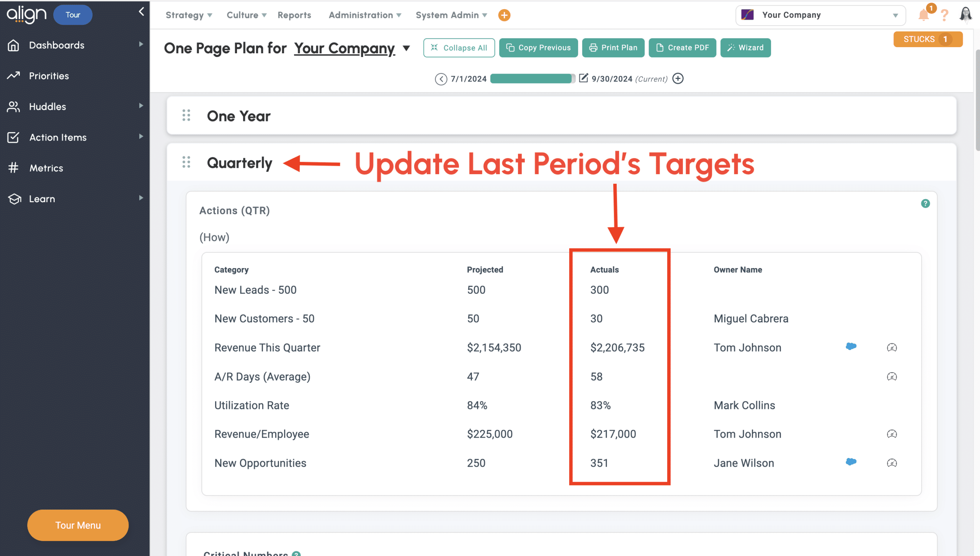Click the Copy Previous button

(538, 48)
